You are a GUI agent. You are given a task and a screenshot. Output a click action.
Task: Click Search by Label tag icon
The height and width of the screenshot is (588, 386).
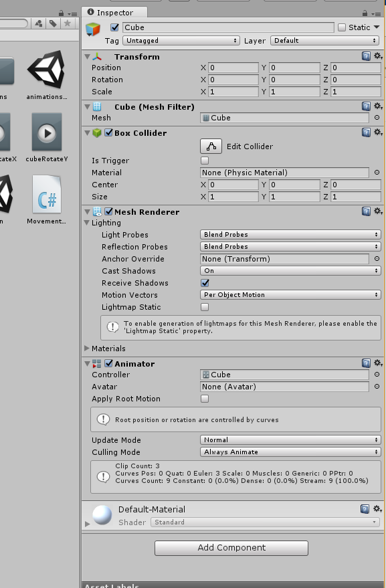click(x=53, y=23)
